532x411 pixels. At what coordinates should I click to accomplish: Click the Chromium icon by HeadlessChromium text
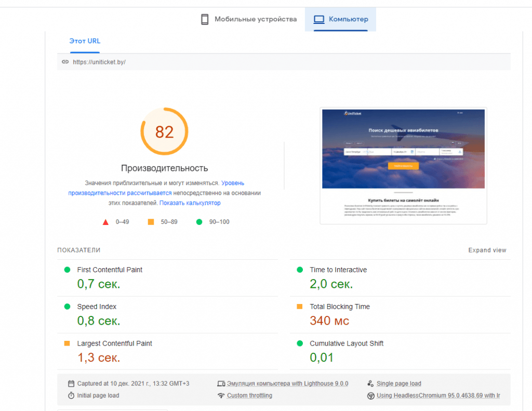pyautogui.click(x=370, y=396)
